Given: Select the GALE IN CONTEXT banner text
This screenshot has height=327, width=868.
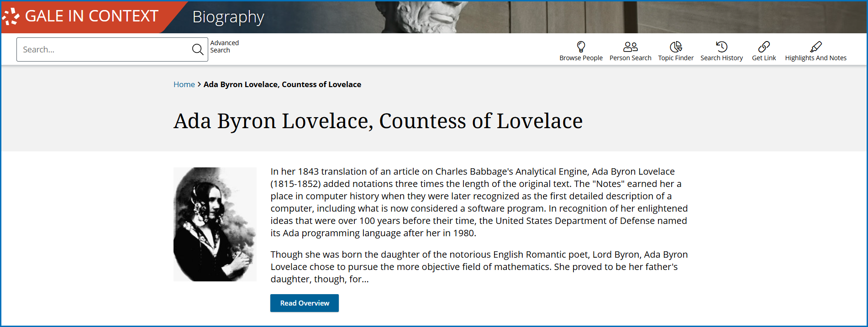Looking at the screenshot, I should [91, 16].
